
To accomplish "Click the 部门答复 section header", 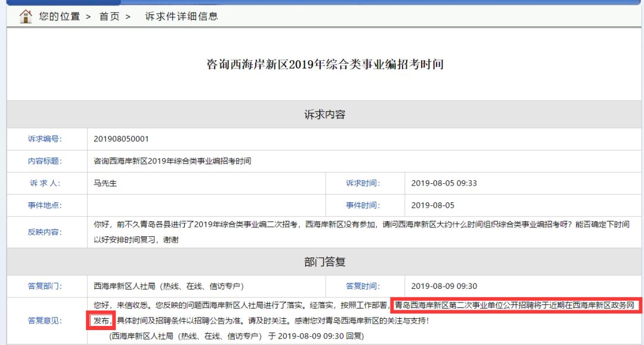I will 324,262.
